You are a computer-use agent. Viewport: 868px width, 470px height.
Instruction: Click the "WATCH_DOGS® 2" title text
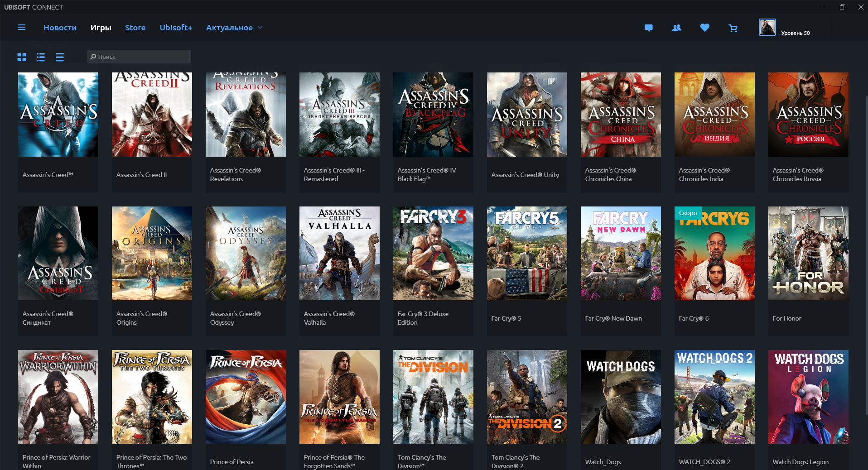704,462
